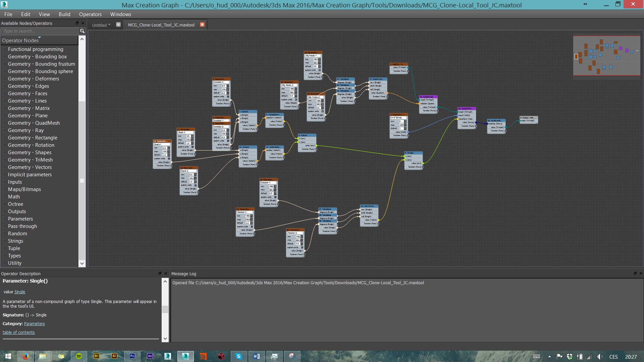Open Spotify from the taskbar
Viewport: 644px width, 362px height.
tap(79, 356)
